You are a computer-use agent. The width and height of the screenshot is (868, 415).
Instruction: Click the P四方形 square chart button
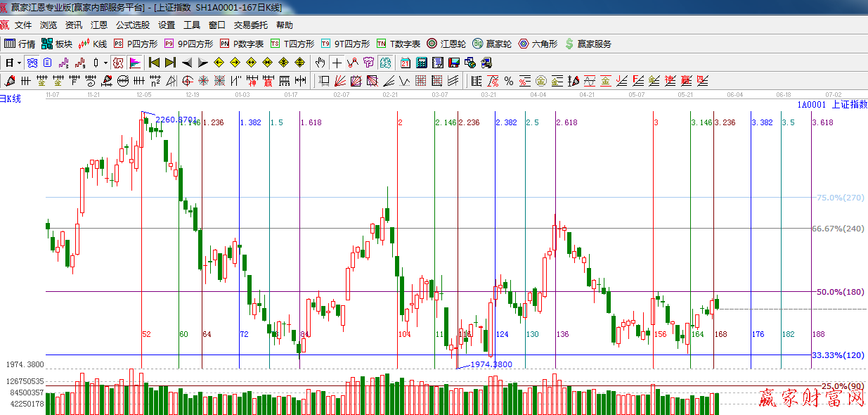click(135, 44)
